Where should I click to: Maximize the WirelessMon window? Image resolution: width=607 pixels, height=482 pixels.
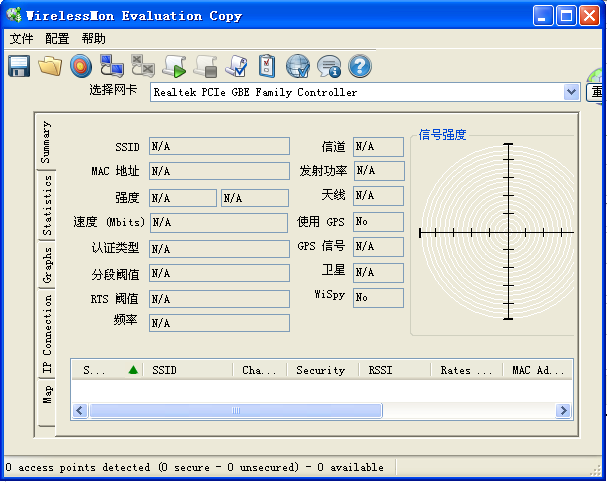tap(566, 16)
